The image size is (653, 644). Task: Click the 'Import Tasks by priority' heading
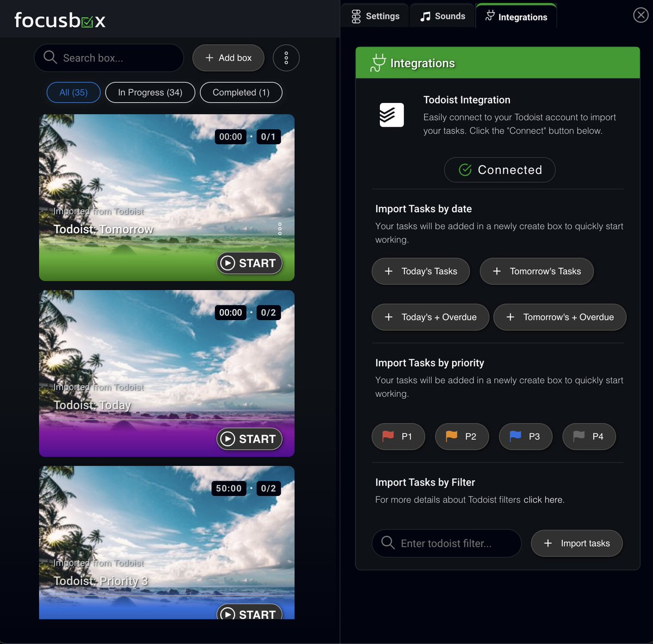pyautogui.click(x=429, y=363)
